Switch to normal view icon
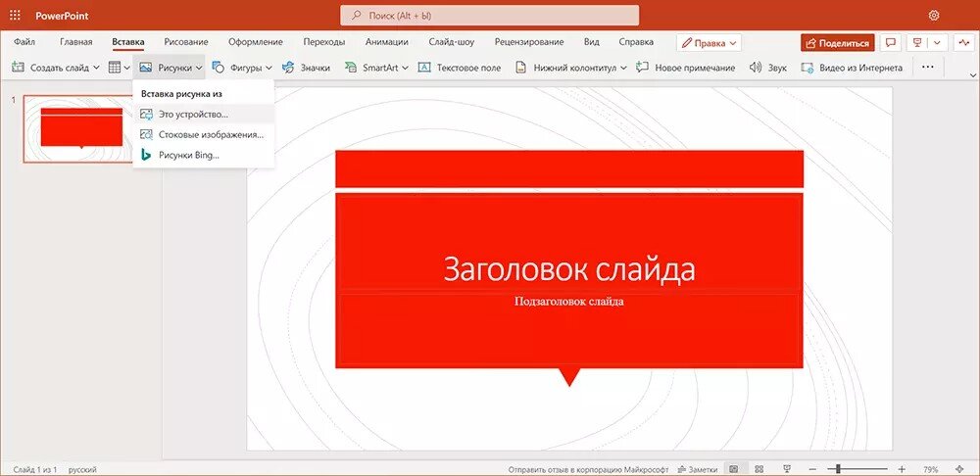This screenshot has height=476, width=980. coord(734,469)
